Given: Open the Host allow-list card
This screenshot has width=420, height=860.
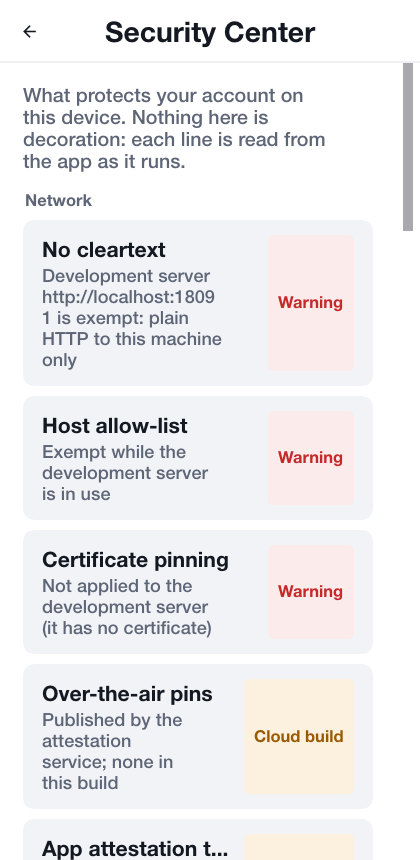Looking at the screenshot, I should point(198,458).
